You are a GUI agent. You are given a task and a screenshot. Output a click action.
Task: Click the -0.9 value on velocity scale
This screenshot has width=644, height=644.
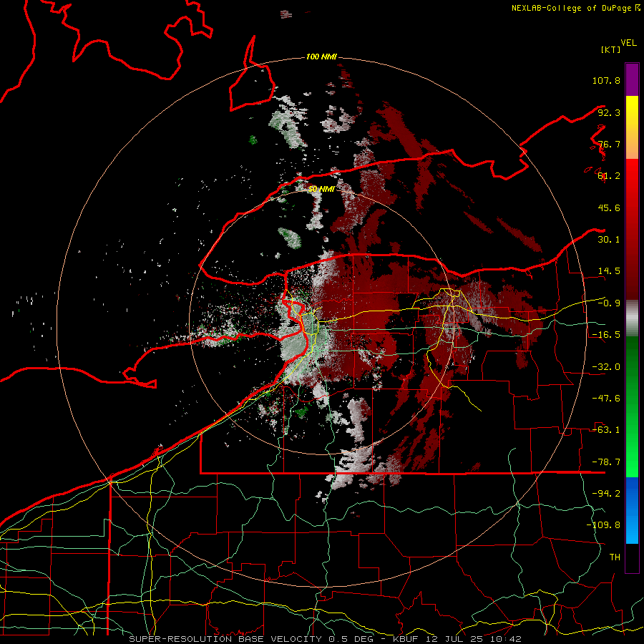pyautogui.click(x=609, y=303)
